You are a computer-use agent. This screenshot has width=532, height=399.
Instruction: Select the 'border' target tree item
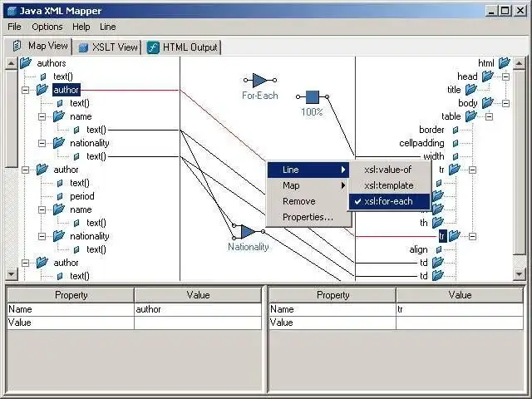point(431,130)
